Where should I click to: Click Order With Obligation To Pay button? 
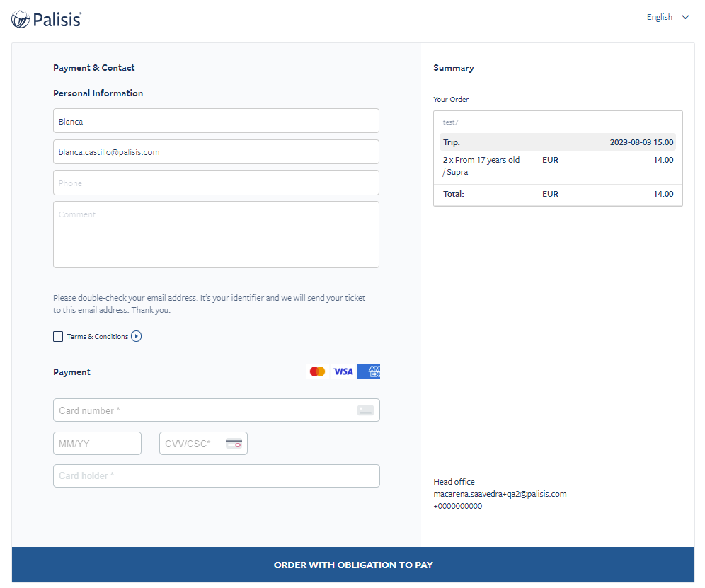(x=353, y=565)
